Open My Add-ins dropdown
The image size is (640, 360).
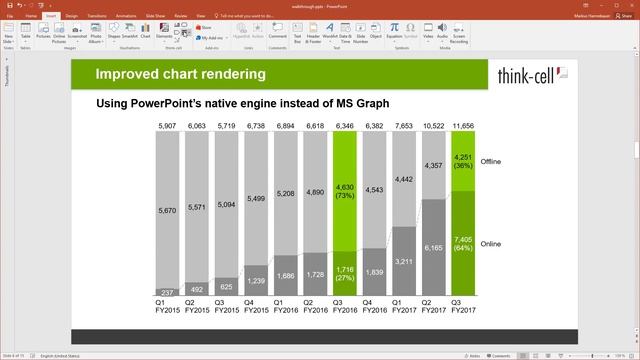coord(212,38)
